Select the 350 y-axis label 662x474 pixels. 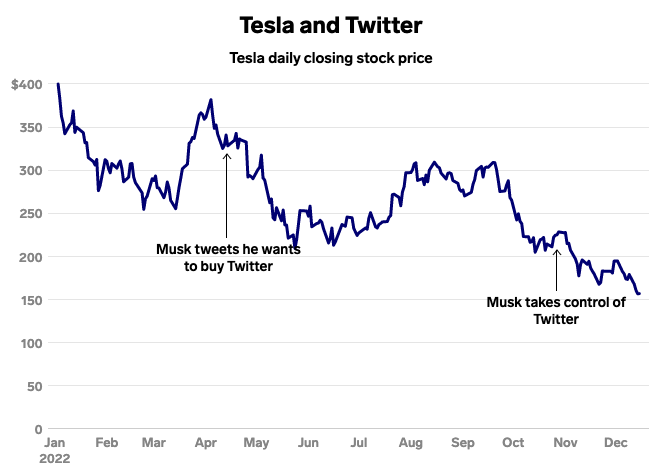click(x=31, y=127)
